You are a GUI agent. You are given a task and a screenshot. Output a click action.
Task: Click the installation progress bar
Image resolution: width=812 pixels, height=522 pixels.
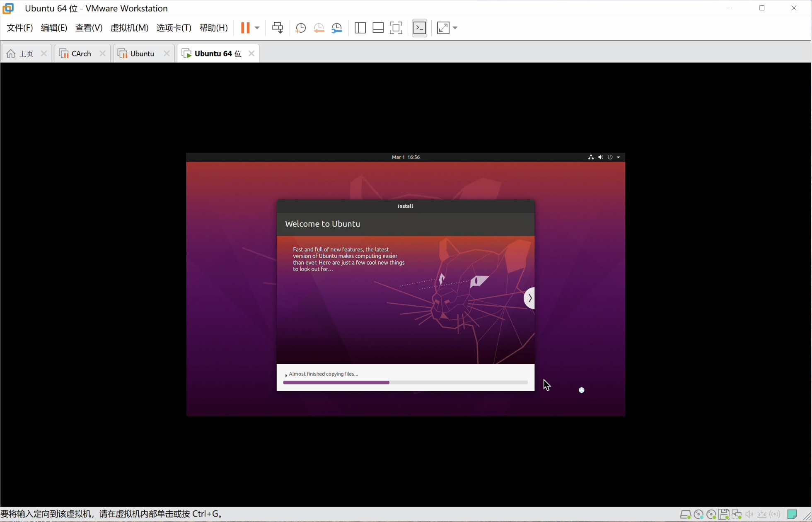tap(405, 383)
